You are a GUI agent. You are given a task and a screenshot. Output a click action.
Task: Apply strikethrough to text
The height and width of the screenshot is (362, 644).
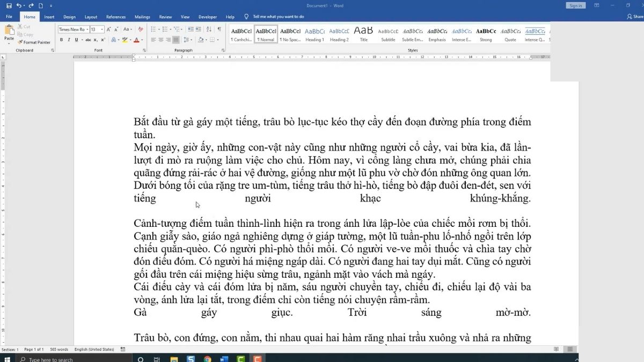[88, 40]
